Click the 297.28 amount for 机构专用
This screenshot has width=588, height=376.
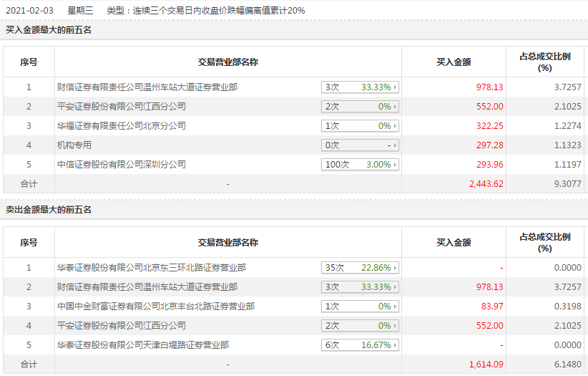[x=490, y=145]
